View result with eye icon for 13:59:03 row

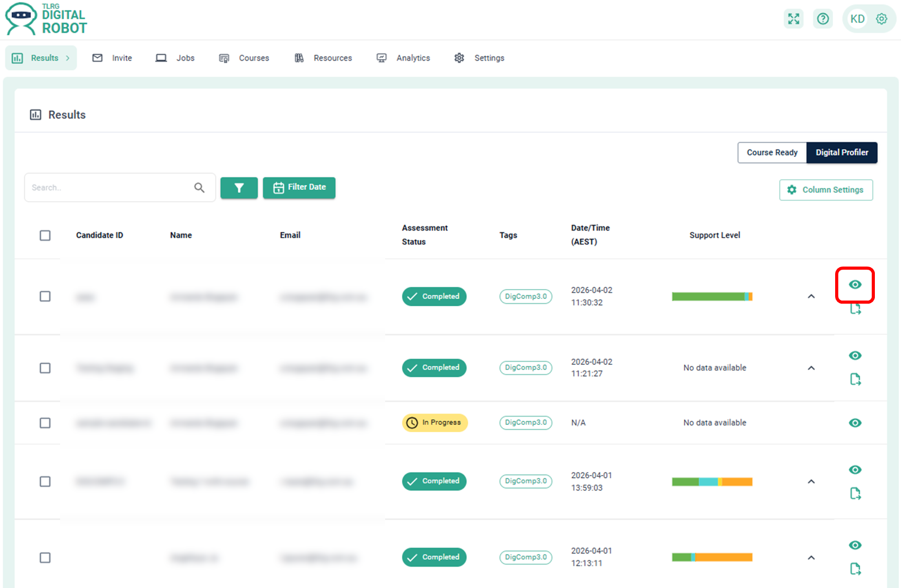pyautogui.click(x=855, y=469)
